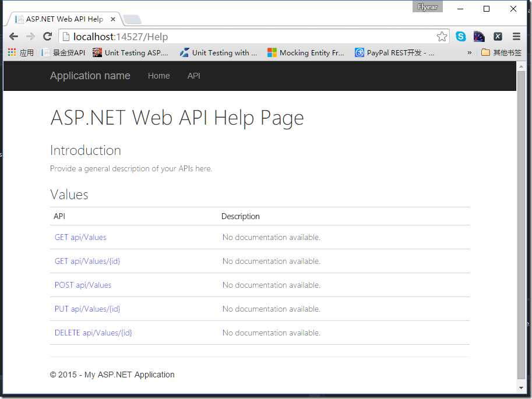Expand hidden bookmarks overflow chevron
This screenshot has height=399, width=532.
[469, 52]
